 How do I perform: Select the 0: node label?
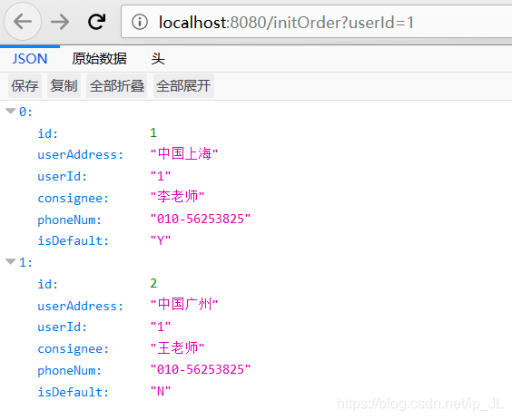(x=25, y=112)
